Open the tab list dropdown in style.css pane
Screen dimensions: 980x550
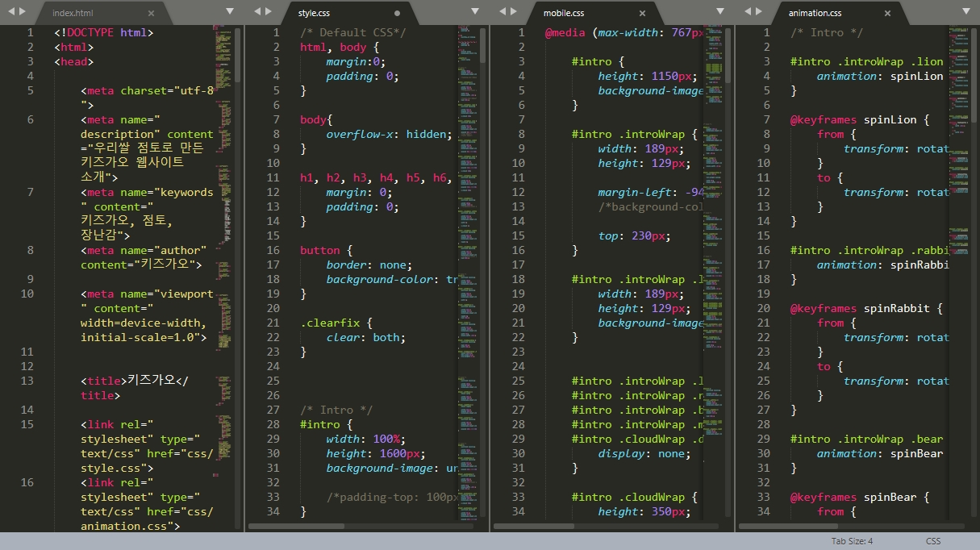475,11
